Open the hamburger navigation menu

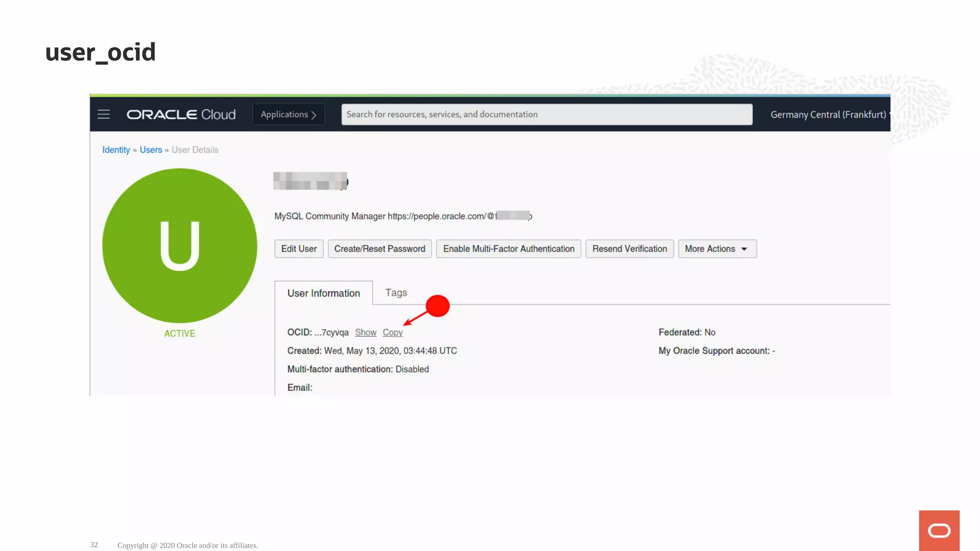(103, 114)
